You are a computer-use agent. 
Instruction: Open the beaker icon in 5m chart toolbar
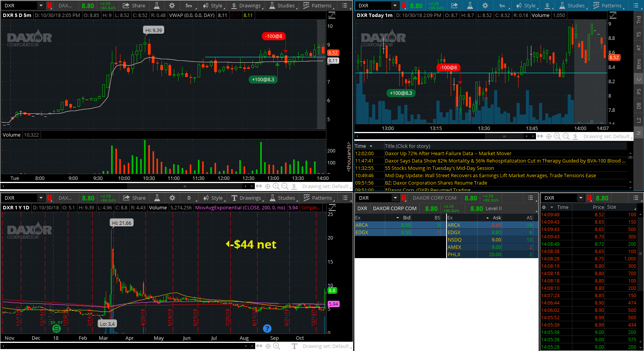[156, 5]
